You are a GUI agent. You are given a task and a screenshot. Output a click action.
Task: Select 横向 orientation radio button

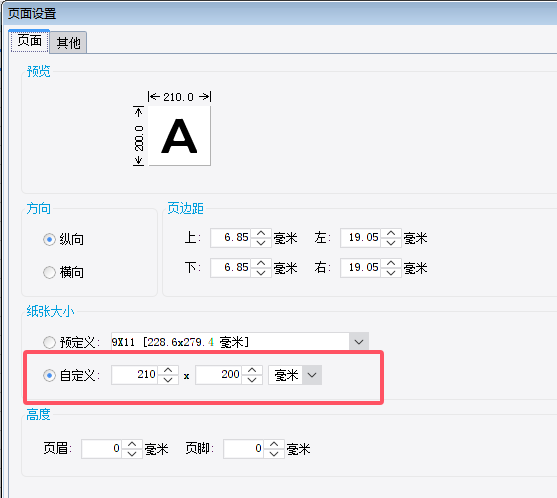[49, 272]
